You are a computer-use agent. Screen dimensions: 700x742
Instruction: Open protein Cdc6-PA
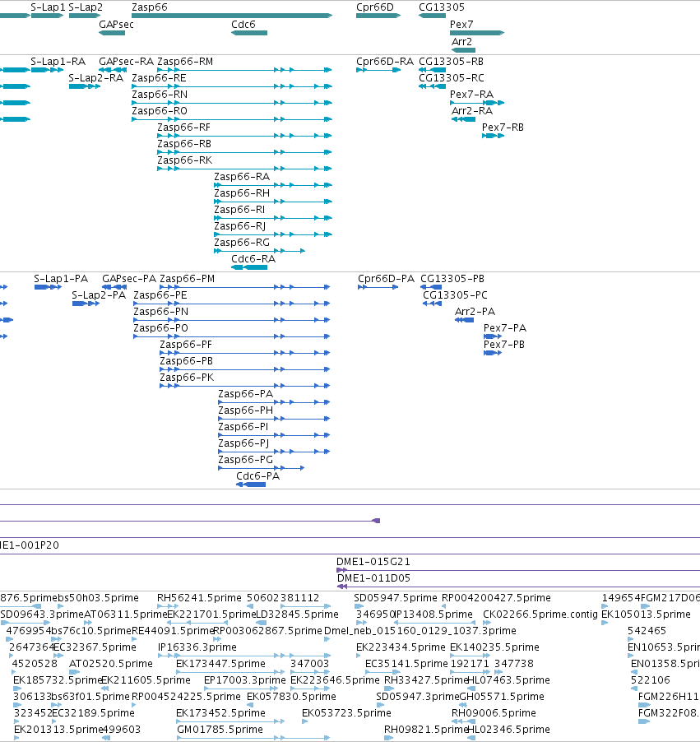[258, 476]
